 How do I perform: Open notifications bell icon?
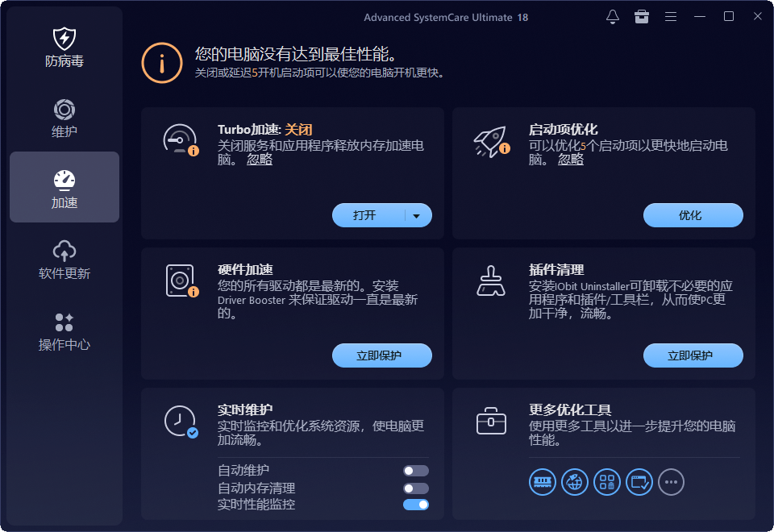(x=613, y=16)
